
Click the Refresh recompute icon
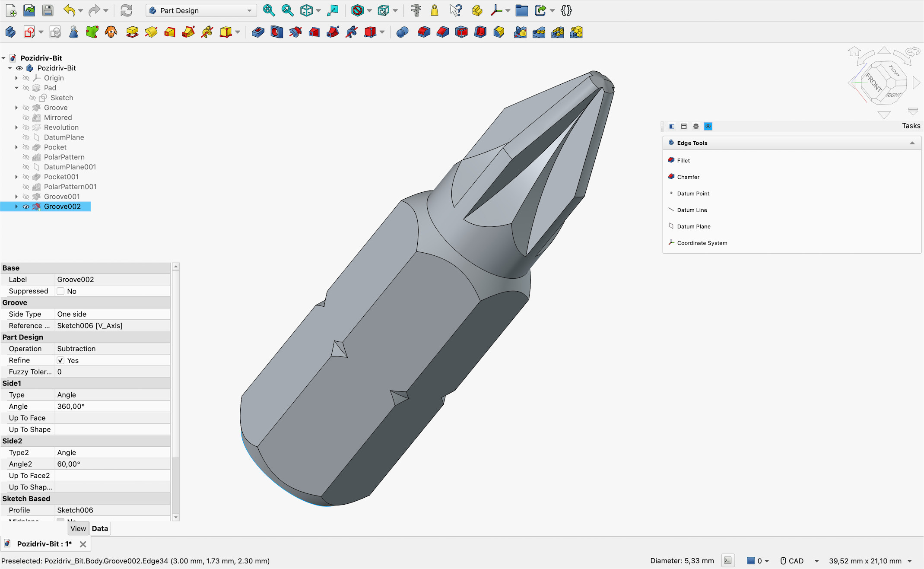tap(126, 10)
